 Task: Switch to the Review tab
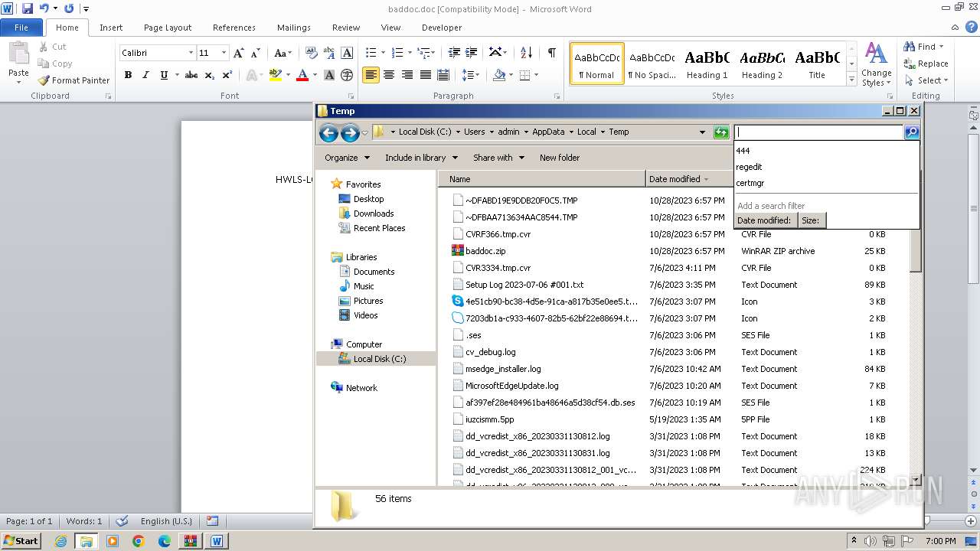(x=346, y=28)
